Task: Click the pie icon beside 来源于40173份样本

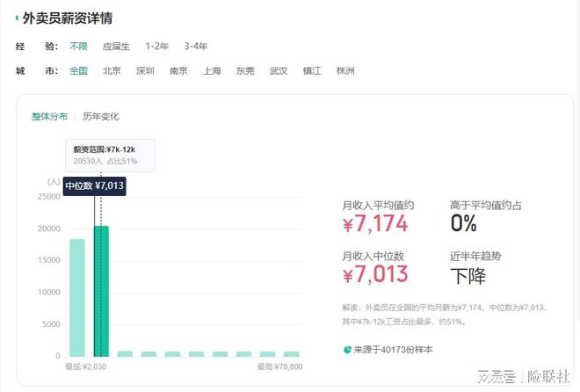Action: (347, 350)
